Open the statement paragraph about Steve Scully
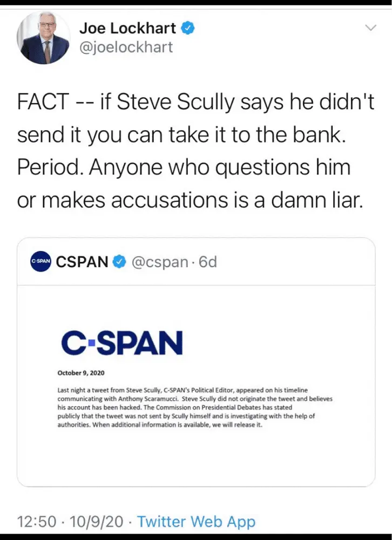The image size is (392, 540). [194, 407]
